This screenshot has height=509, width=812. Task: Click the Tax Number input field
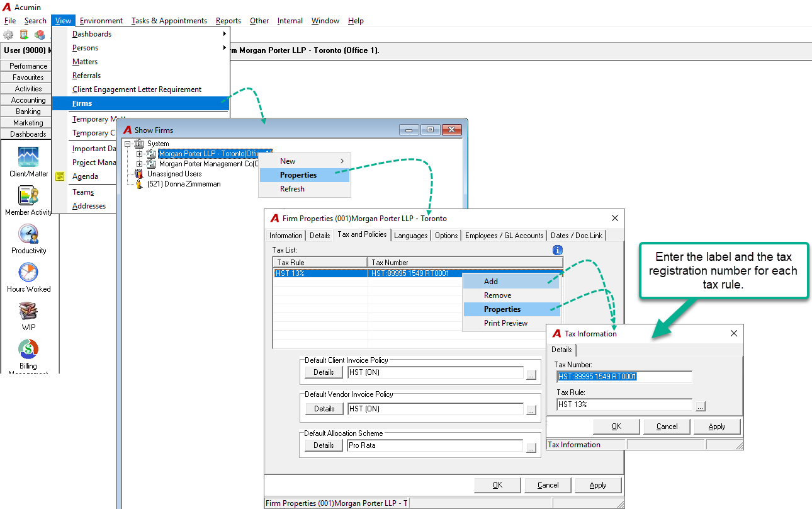pyautogui.click(x=624, y=377)
